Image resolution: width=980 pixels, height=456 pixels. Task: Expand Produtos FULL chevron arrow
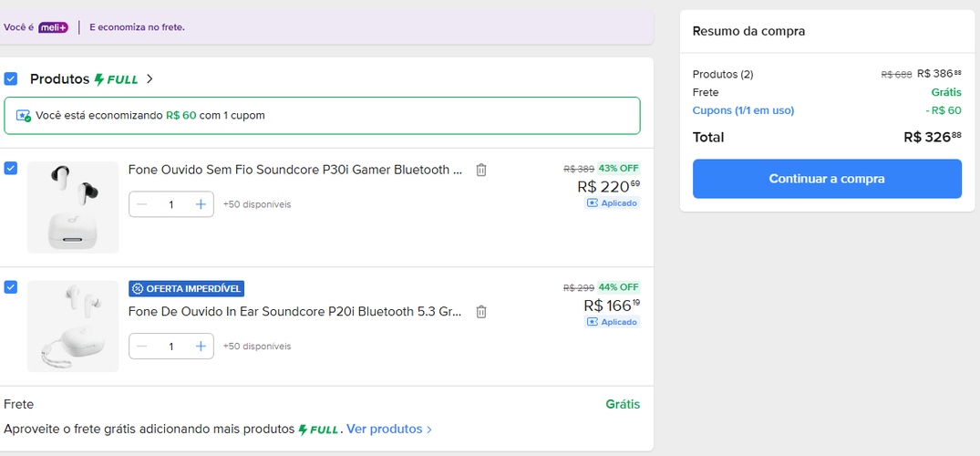(150, 78)
